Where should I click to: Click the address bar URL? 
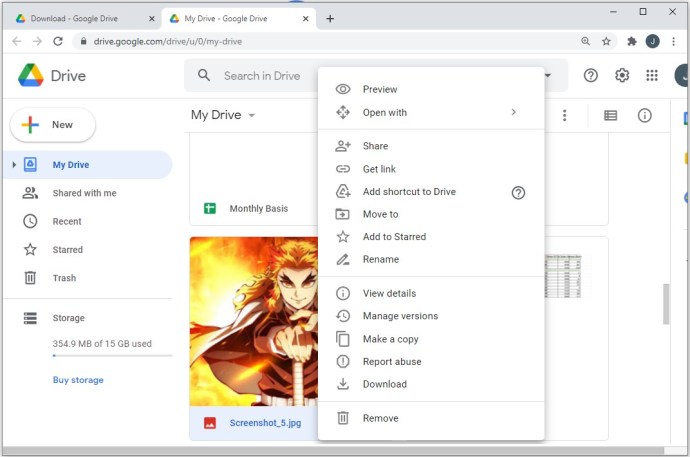(168, 41)
